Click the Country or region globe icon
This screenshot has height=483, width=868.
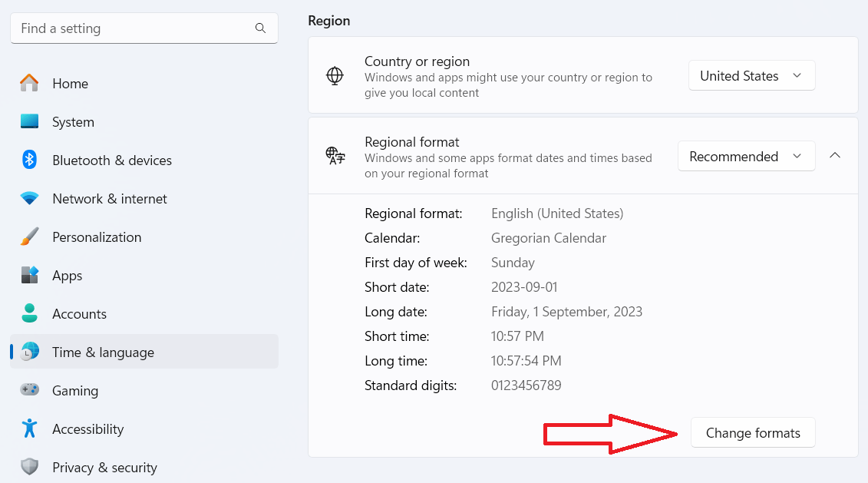(x=335, y=74)
